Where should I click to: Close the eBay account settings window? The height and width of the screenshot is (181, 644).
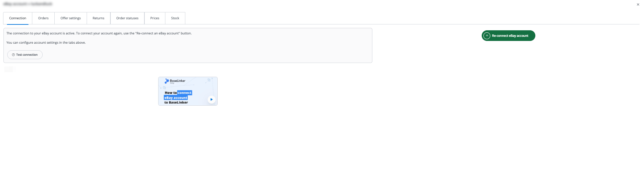coord(638,4)
